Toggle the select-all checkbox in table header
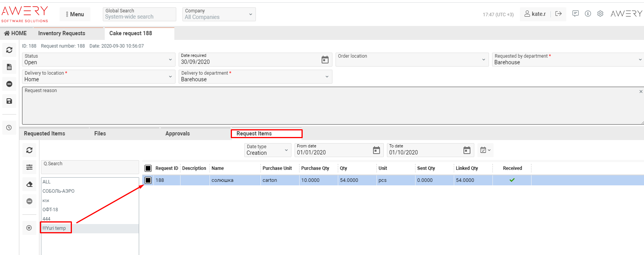 pos(148,168)
